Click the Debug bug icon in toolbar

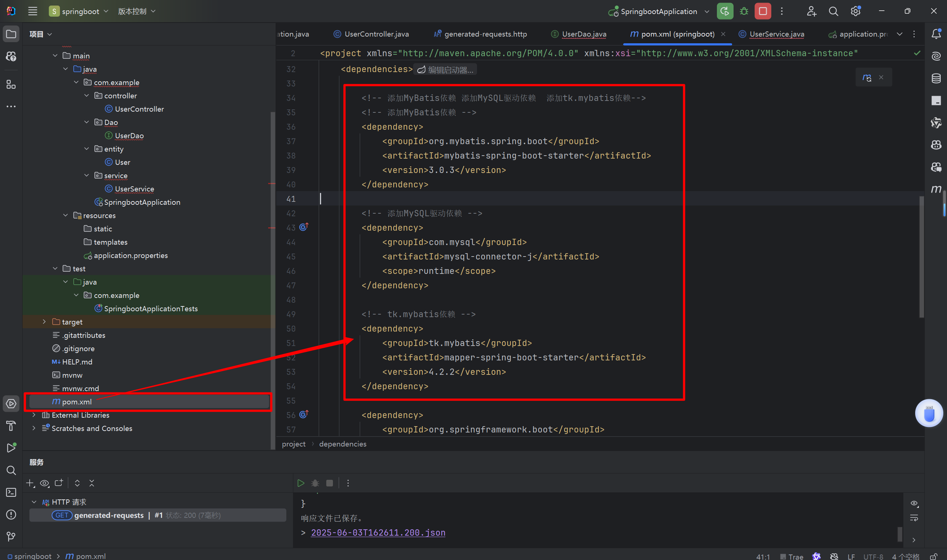744,11
